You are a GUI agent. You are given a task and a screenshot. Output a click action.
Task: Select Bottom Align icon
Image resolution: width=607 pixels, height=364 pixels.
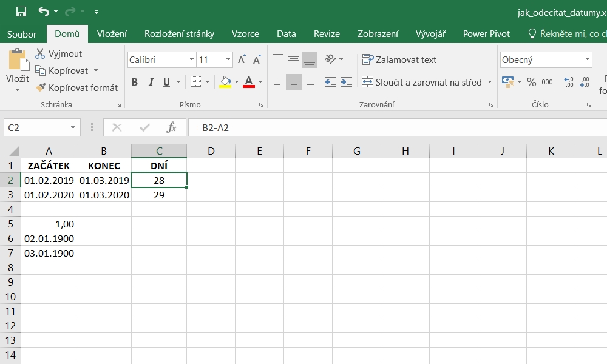[x=310, y=59]
